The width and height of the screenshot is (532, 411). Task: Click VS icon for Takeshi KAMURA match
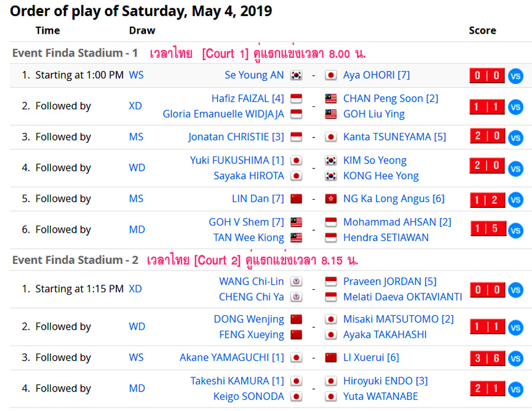point(515,389)
